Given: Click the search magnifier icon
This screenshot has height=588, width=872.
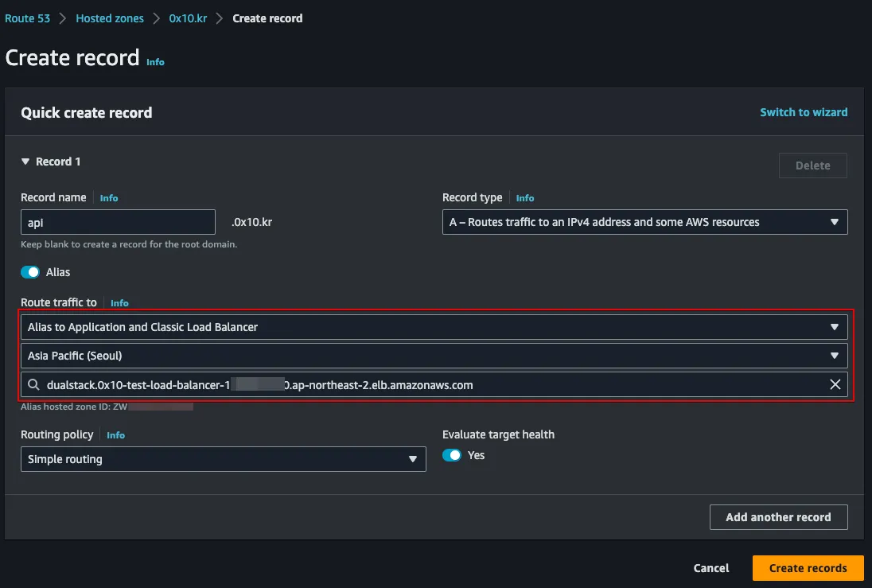Looking at the screenshot, I should [x=33, y=385].
